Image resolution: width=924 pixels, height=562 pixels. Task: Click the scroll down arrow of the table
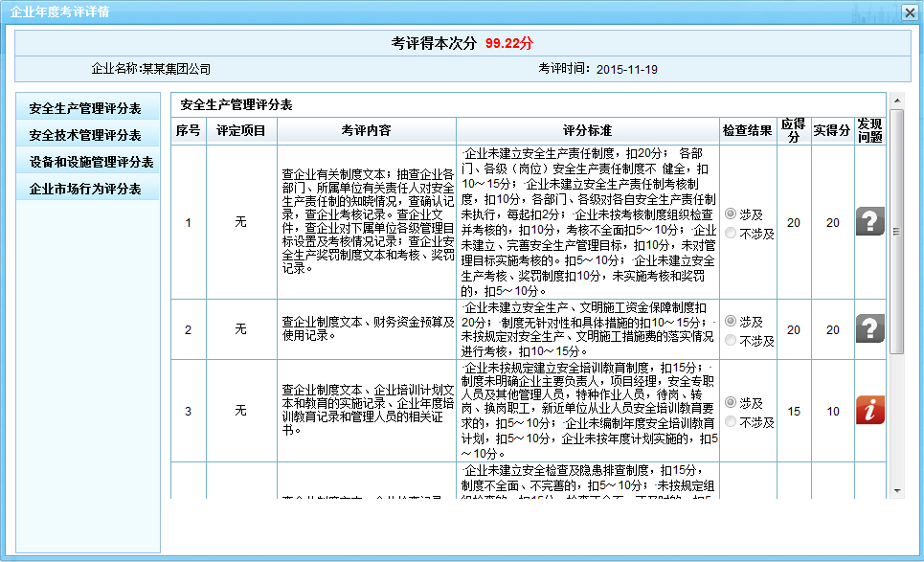click(x=896, y=491)
